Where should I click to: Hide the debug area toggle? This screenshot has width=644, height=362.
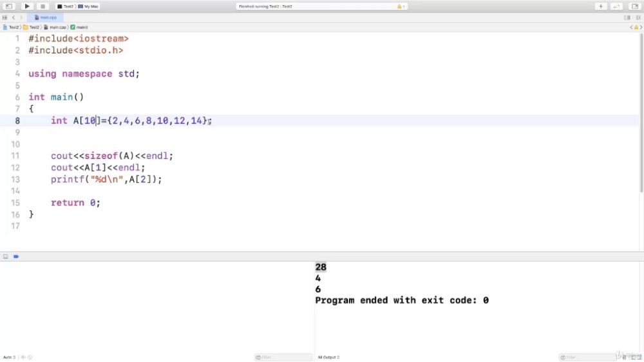[x=6, y=256]
